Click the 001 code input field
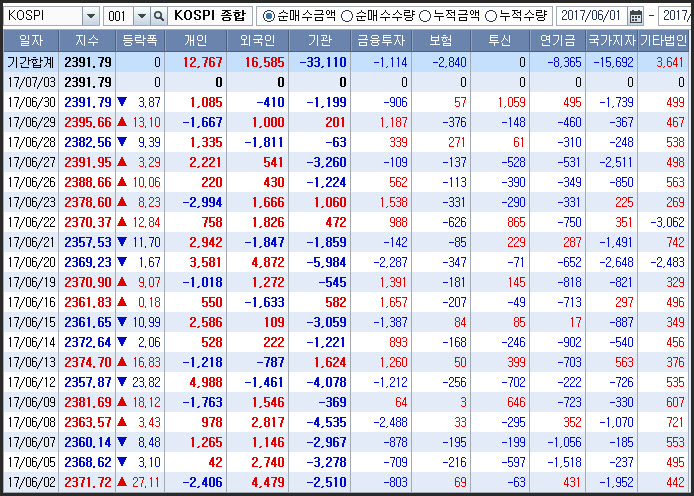Screen dimensions: 694x496 (x=119, y=16)
